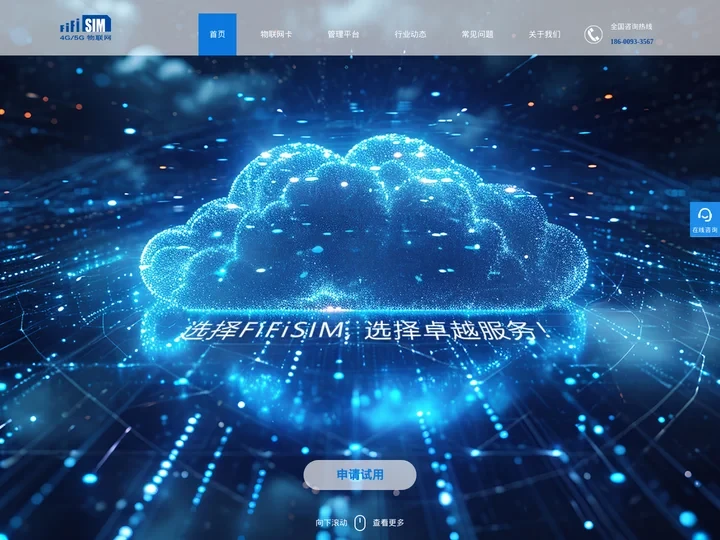Click hotline number 186-0093-3567

(x=632, y=42)
